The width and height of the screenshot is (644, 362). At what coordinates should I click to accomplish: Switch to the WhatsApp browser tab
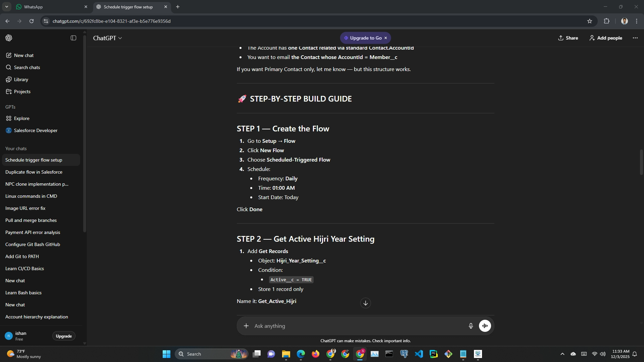click(x=50, y=7)
